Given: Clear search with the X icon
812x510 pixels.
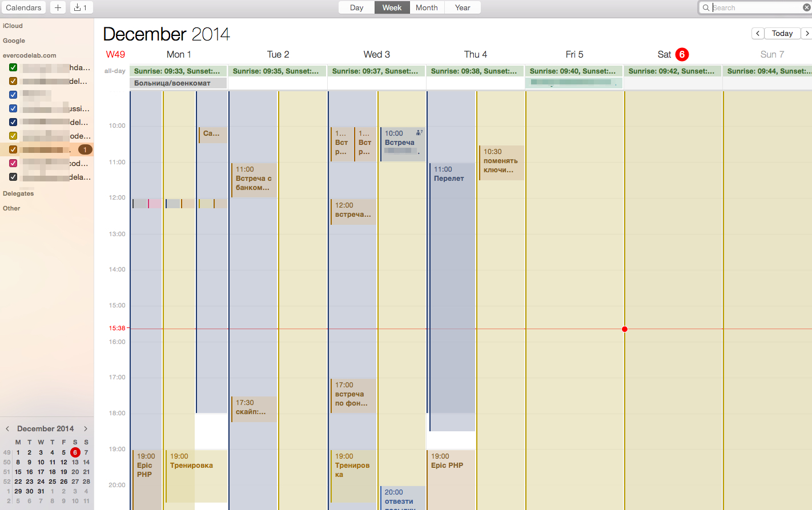Looking at the screenshot, I should pyautogui.click(x=806, y=7).
